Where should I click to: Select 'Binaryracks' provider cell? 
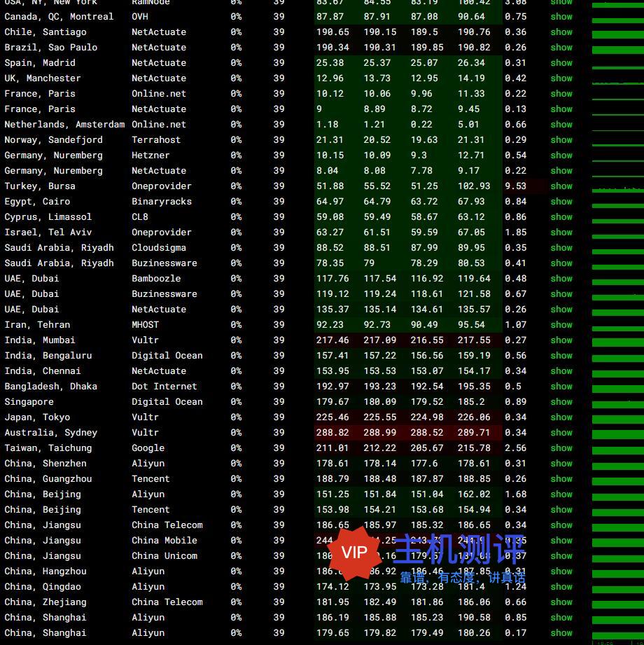coord(162,202)
